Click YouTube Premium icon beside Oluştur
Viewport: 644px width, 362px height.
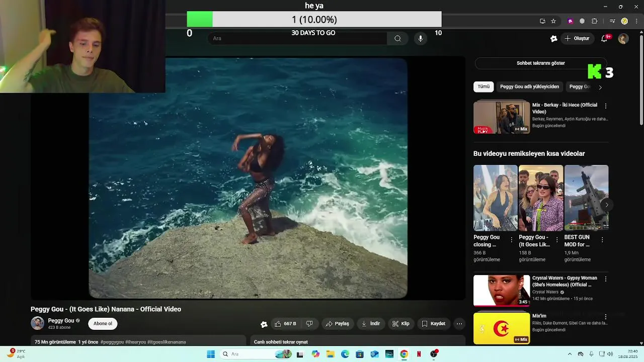(x=553, y=38)
